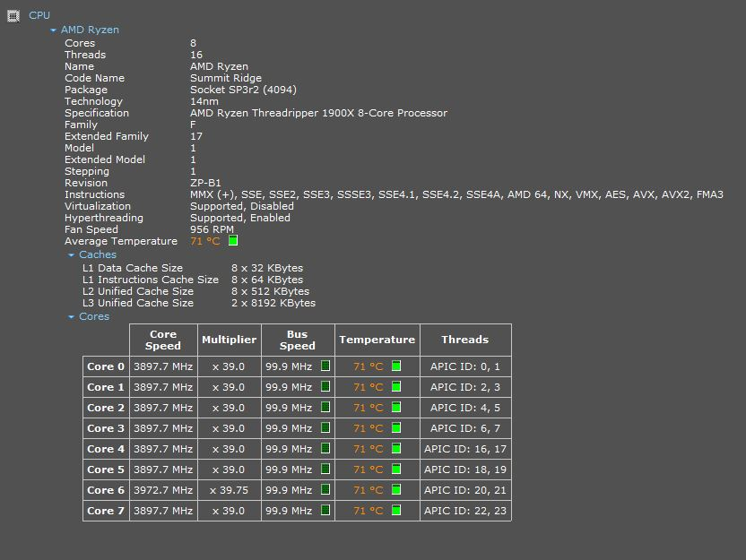Click the Core Speed column header
Screen dimensions: 746x560
pos(163,340)
